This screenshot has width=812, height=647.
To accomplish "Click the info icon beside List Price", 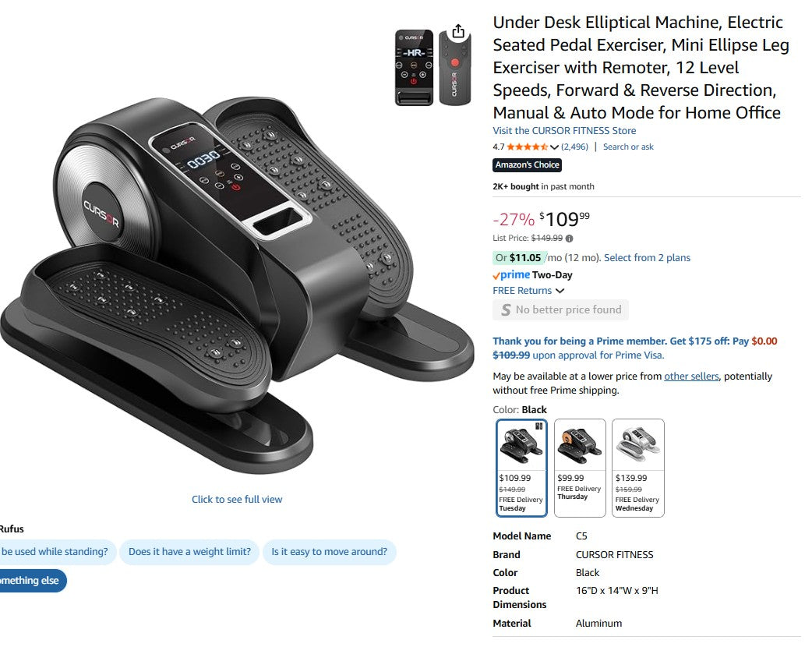I will click(x=569, y=239).
